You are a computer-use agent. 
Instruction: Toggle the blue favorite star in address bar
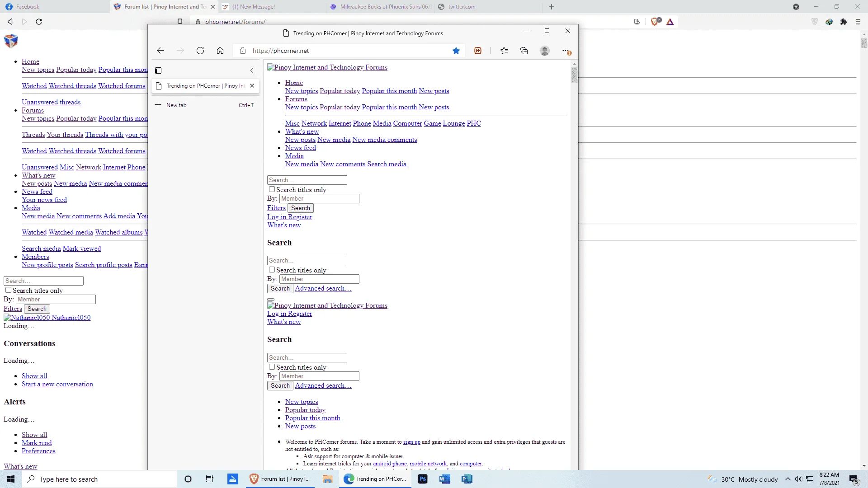(x=456, y=51)
